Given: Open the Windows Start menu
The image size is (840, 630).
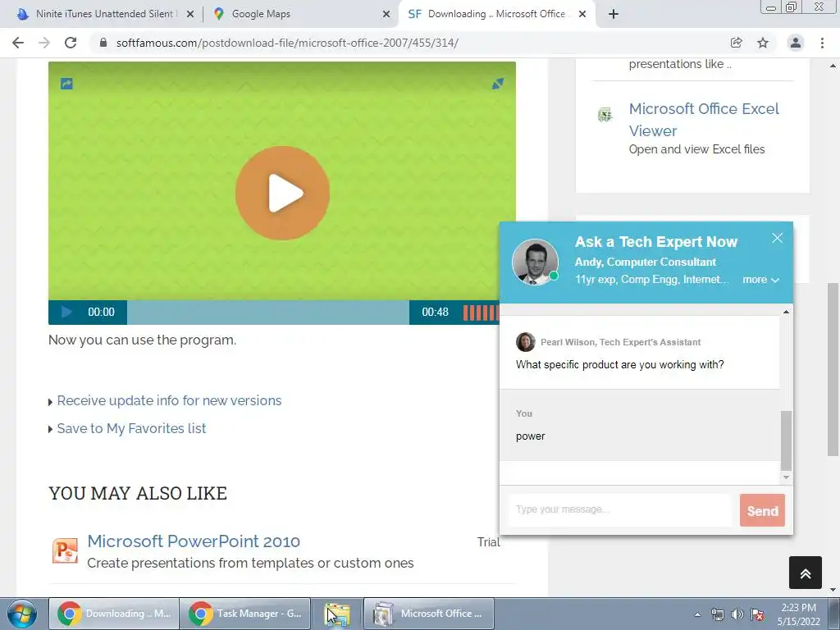Looking at the screenshot, I should pyautogui.click(x=21, y=614).
